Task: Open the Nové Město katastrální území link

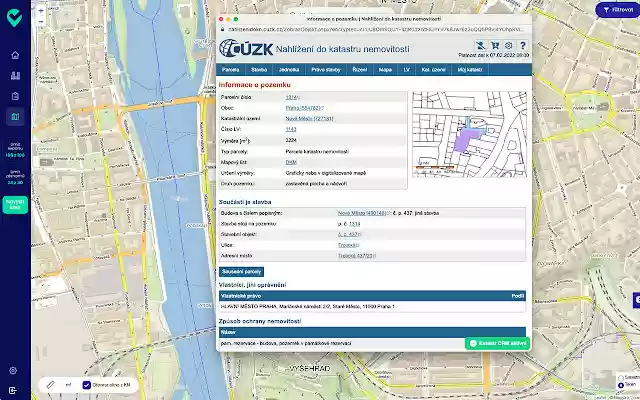Action: [x=309, y=119]
